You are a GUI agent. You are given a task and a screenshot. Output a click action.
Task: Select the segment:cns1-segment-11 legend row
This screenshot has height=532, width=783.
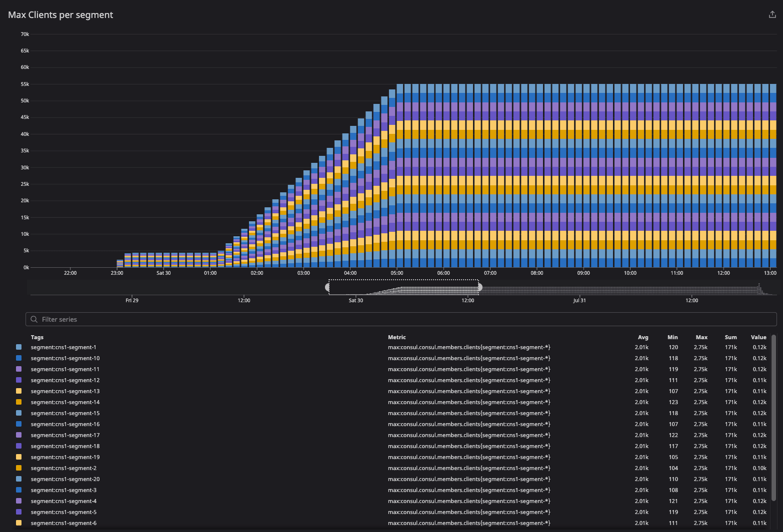point(65,369)
